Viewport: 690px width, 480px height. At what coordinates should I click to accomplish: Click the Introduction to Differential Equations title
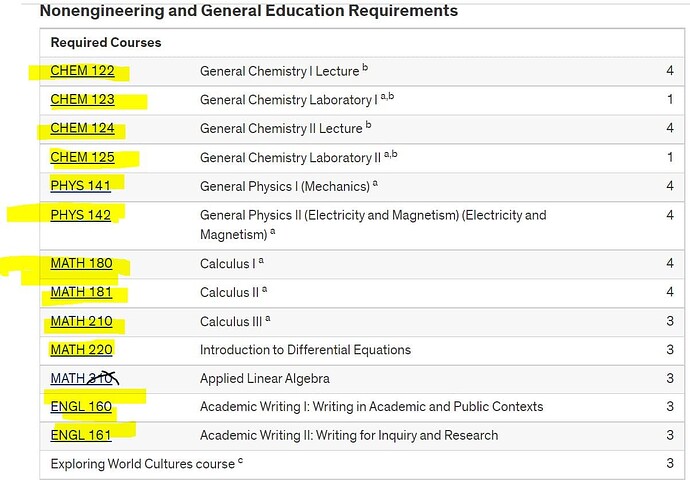click(305, 350)
